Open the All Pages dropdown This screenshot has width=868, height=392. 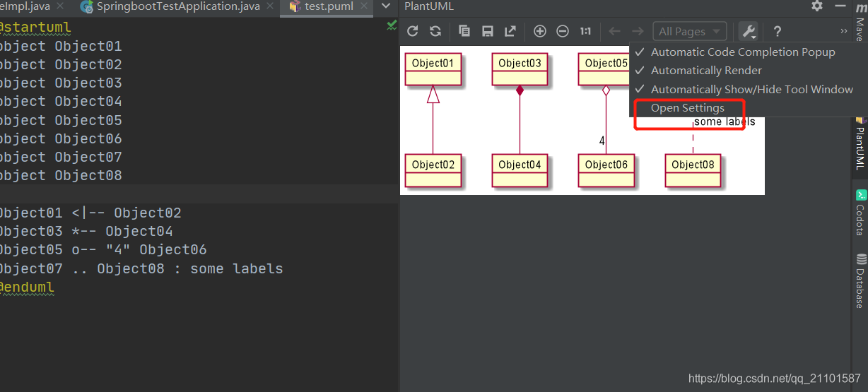689,31
